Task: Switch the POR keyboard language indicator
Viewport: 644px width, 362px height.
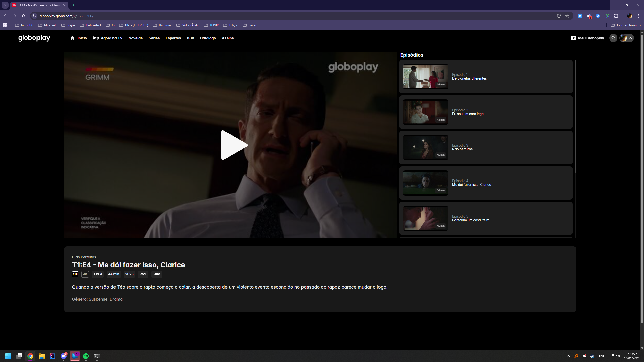Action: [x=602, y=356]
